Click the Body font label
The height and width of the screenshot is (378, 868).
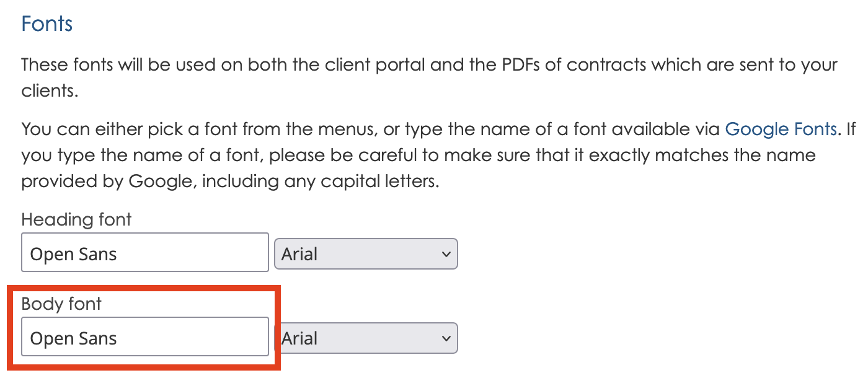(x=61, y=304)
